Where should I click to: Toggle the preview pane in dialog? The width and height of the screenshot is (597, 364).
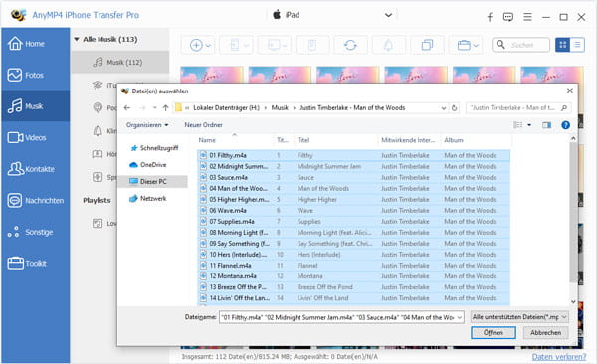[546, 125]
